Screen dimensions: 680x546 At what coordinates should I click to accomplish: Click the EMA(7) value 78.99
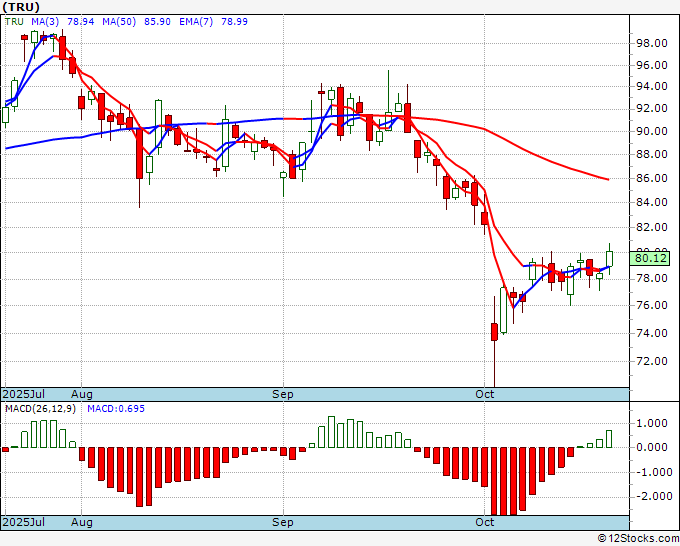click(x=234, y=22)
